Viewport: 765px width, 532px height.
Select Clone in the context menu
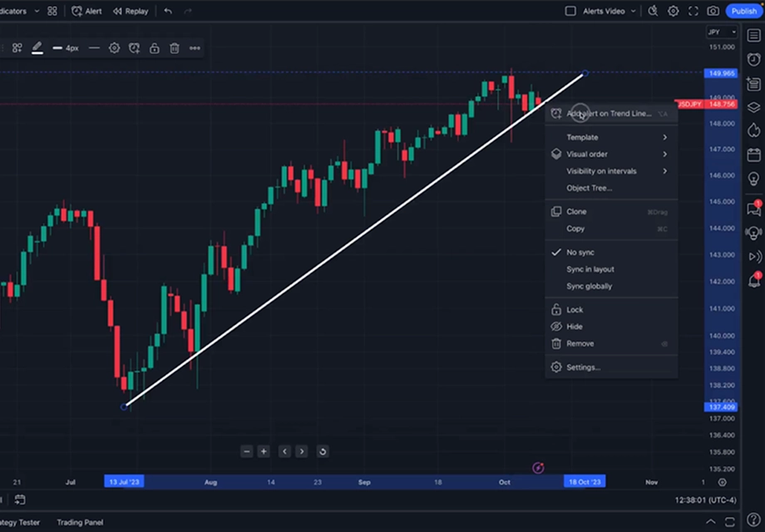click(x=611, y=212)
